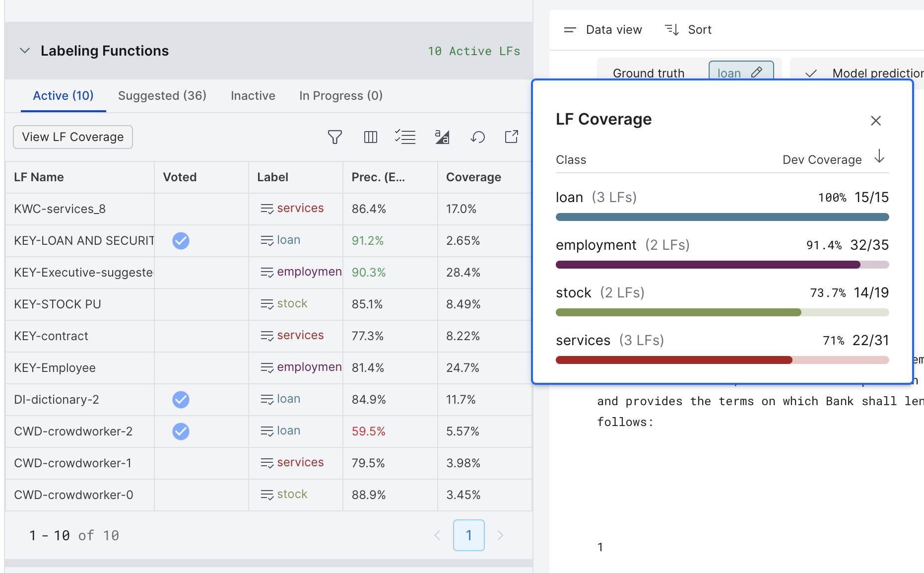Click label icon in KEY-STOCK PU row

coord(267,304)
